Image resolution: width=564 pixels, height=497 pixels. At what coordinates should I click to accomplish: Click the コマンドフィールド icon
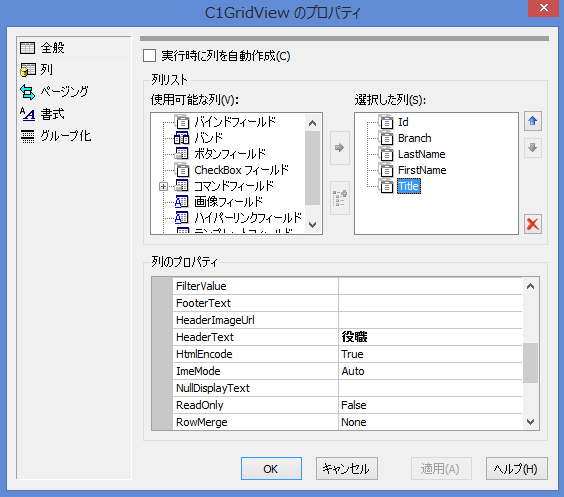(182, 186)
